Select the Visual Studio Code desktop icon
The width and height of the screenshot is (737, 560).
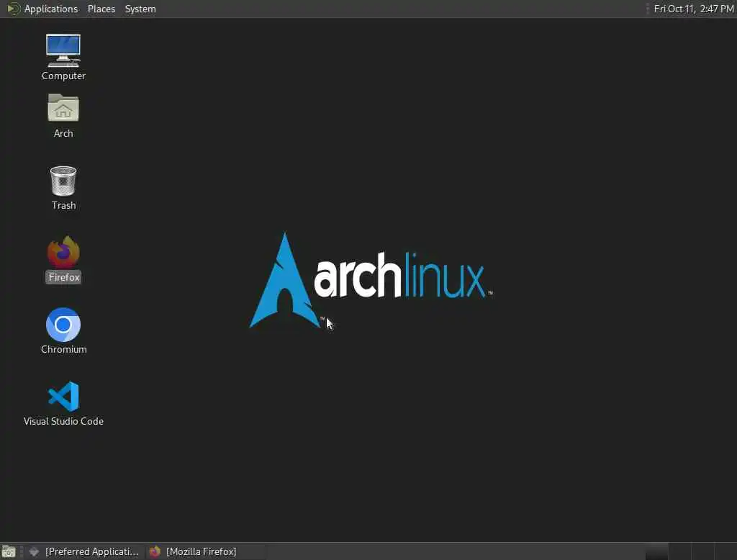pyautogui.click(x=63, y=397)
